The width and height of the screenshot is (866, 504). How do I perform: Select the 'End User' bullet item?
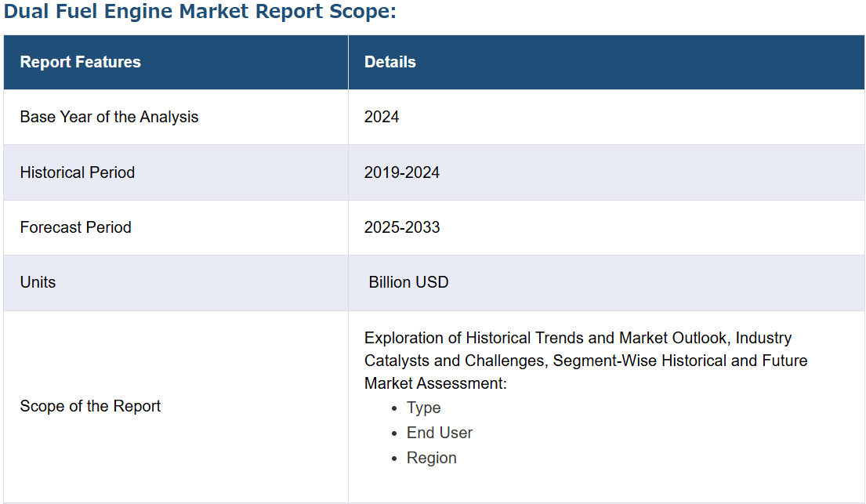click(440, 433)
